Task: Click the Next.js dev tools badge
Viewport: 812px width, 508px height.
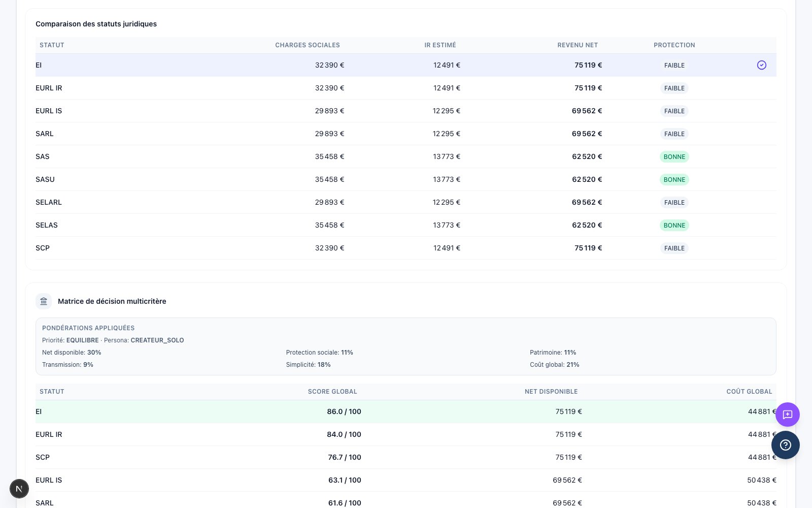Action: tap(19, 489)
